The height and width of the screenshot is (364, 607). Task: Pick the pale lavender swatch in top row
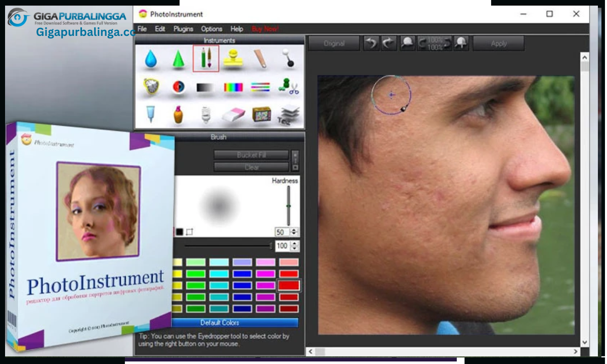[242, 262]
